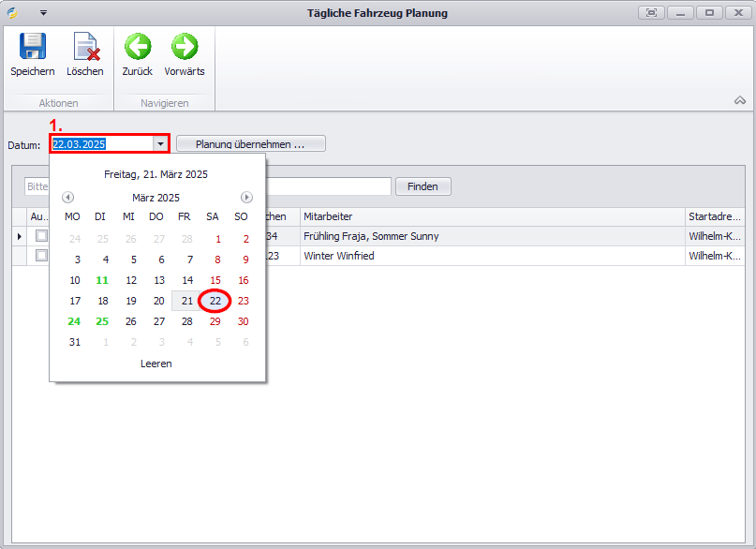Tick the checkbox in the first table row
The image size is (756, 549).
[x=41, y=236]
